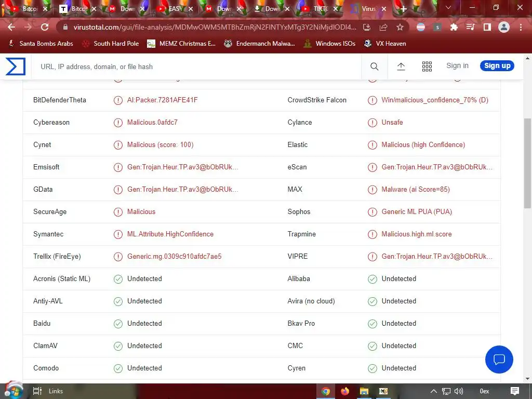The image size is (532, 399).
Task: Click the VirusTotal logo icon
Action: [x=16, y=66]
